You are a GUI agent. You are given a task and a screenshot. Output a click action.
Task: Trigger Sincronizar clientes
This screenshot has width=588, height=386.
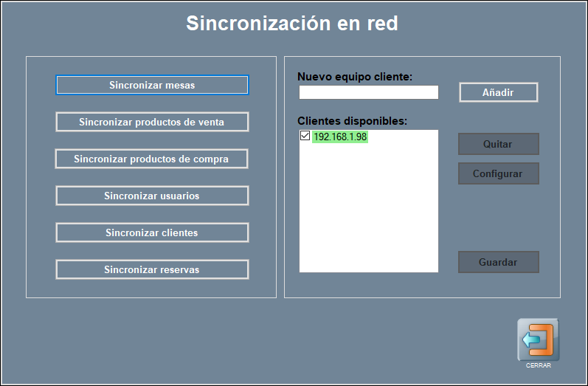152,232
